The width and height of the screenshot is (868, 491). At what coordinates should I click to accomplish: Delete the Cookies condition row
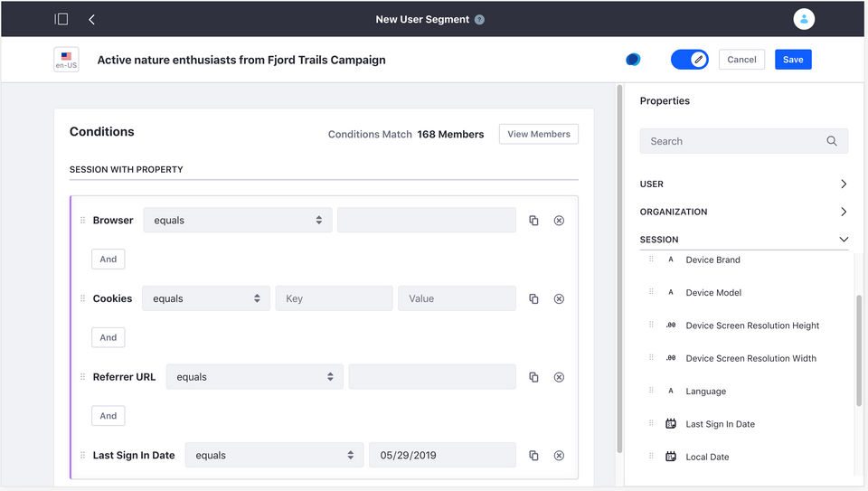(x=559, y=299)
